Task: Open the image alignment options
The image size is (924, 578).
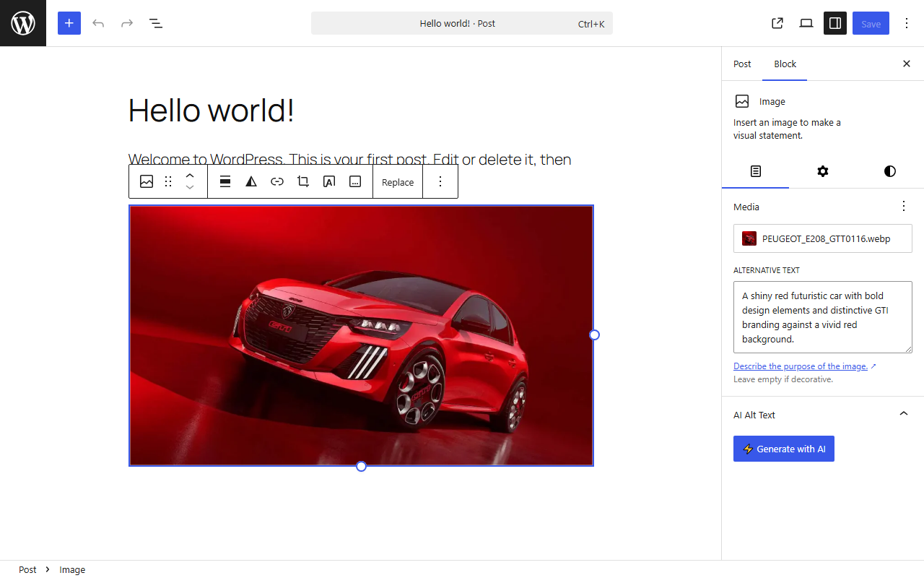Action: pyautogui.click(x=225, y=182)
